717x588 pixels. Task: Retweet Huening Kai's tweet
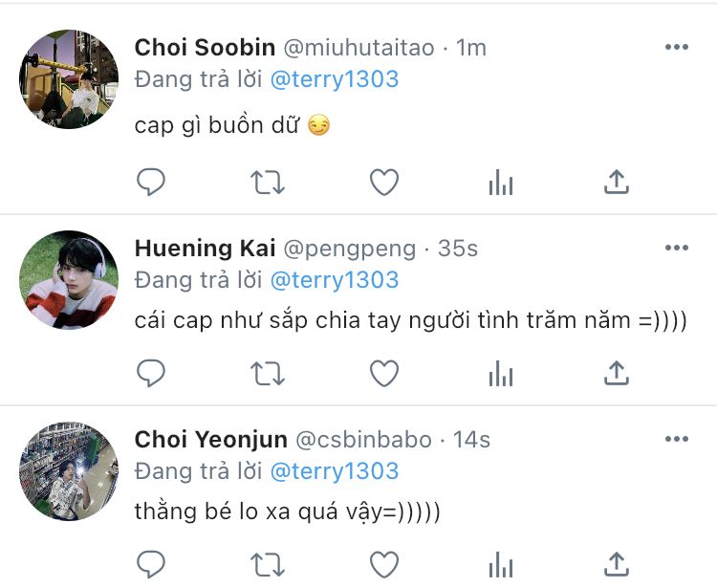(268, 373)
